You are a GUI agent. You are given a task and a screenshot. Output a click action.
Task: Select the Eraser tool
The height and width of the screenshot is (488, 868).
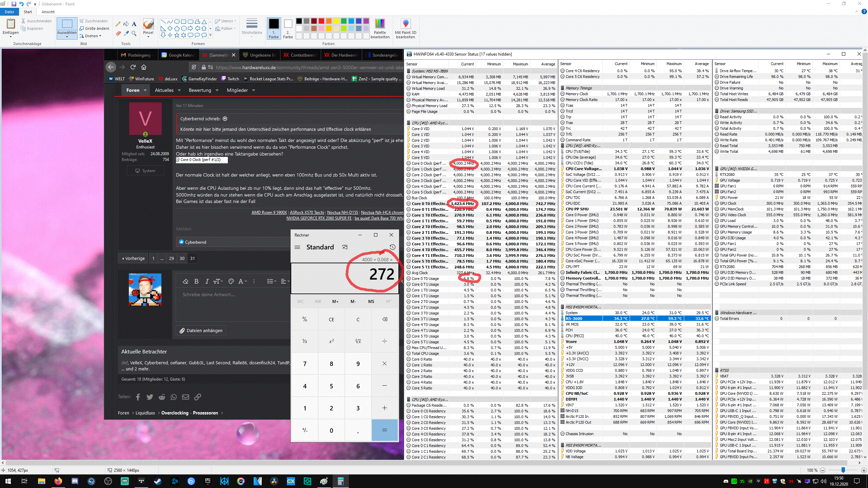pos(118,33)
